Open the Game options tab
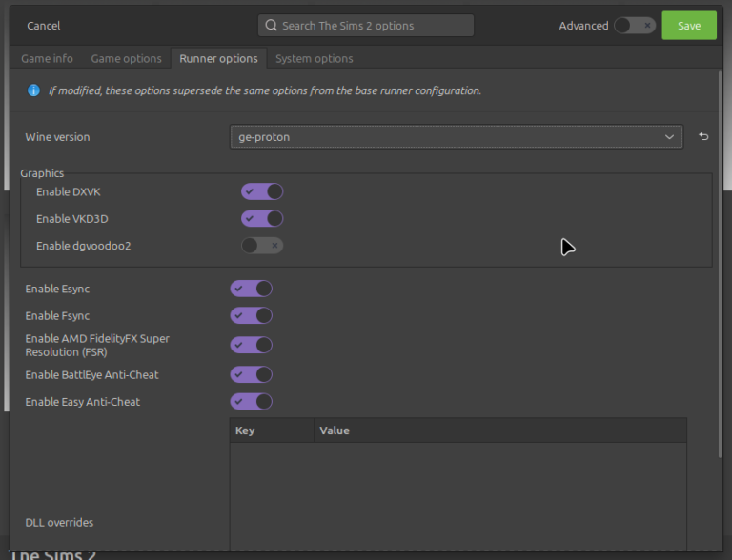The image size is (732, 560). coord(126,59)
